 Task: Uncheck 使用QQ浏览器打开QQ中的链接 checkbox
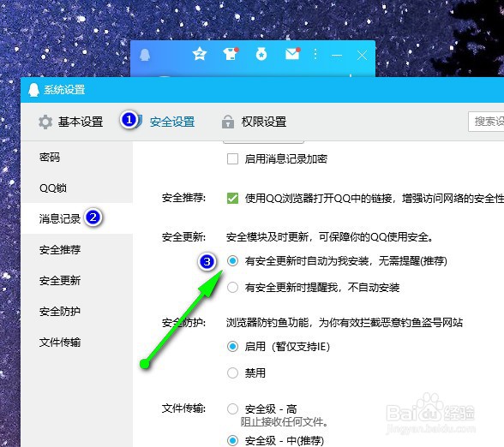click(x=232, y=198)
